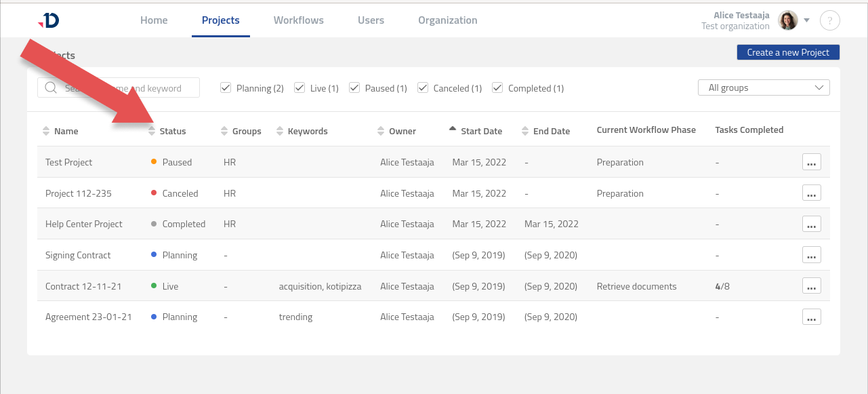
Task: Click the project search input field
Action: tap(125, 87)
